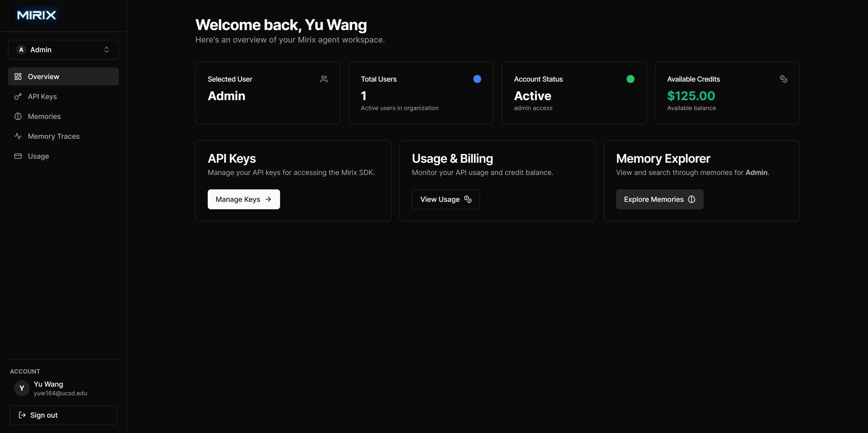Click the activity pulse icon for Memory Traces
This screenshot has width=868, height=433.
pyautogui.click(x=18, y=136)
